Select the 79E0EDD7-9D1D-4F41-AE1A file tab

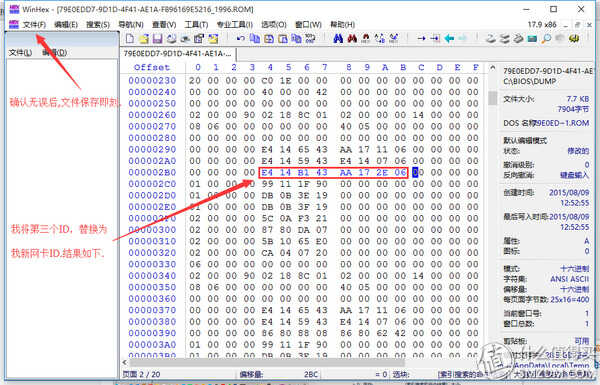click(177, 54)
